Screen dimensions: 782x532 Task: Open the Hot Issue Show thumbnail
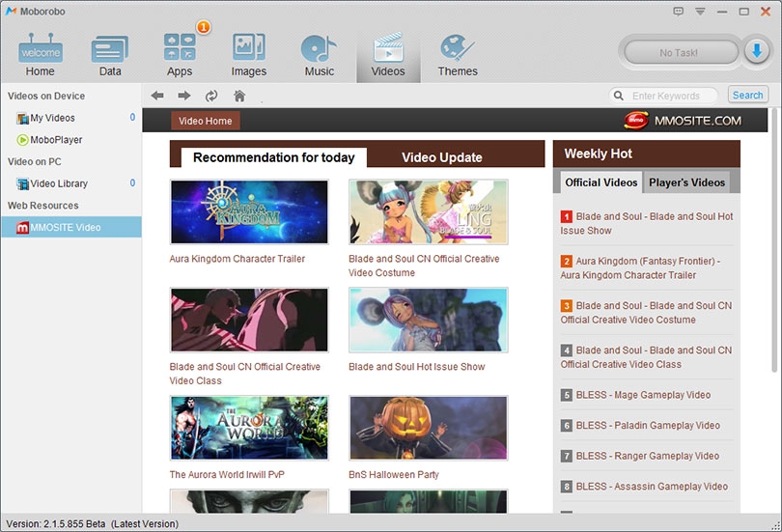pyautogui.click(x=429, y=320)
